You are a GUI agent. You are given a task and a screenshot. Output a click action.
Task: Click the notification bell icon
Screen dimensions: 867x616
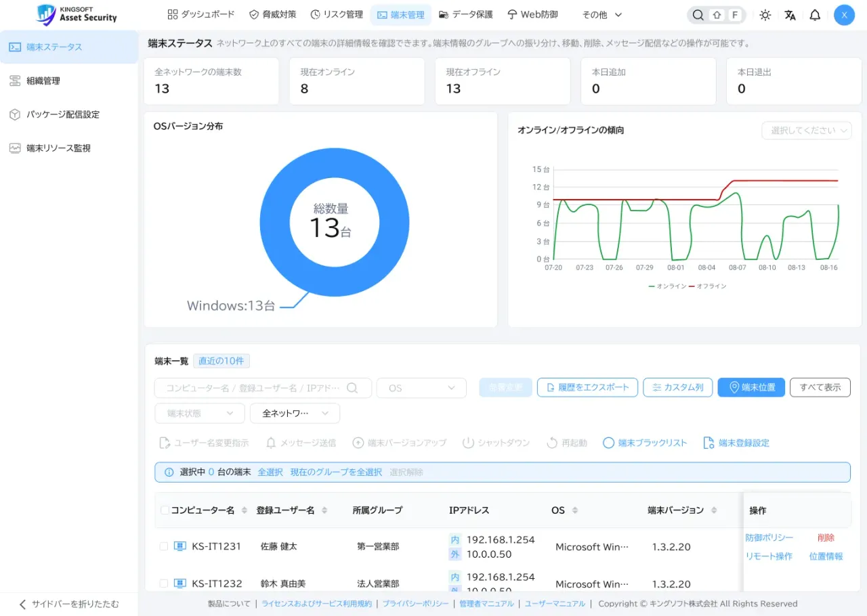tap(815, 15)
